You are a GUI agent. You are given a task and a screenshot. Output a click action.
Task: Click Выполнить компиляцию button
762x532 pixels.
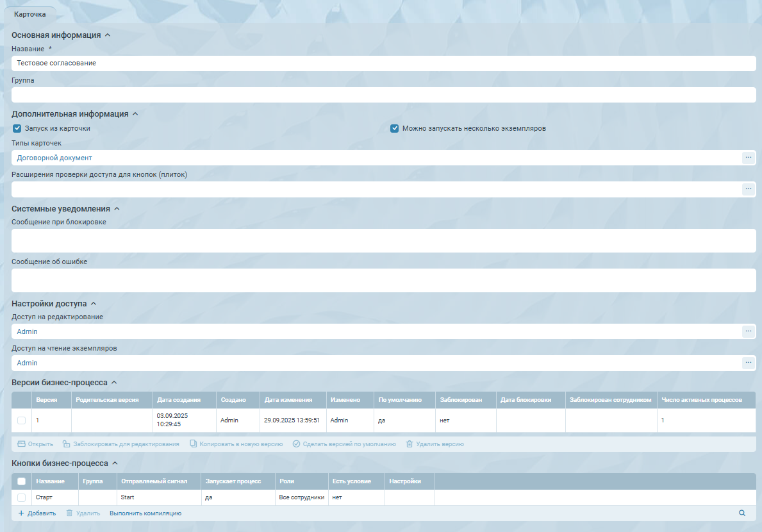[x=145, y=513]
